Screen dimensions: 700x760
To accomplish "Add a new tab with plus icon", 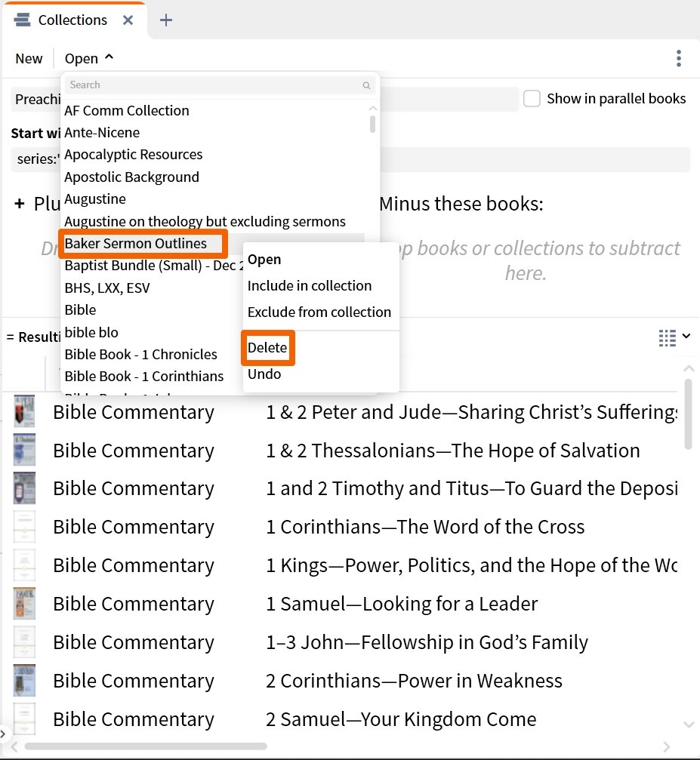I will [x=166, y=20].
